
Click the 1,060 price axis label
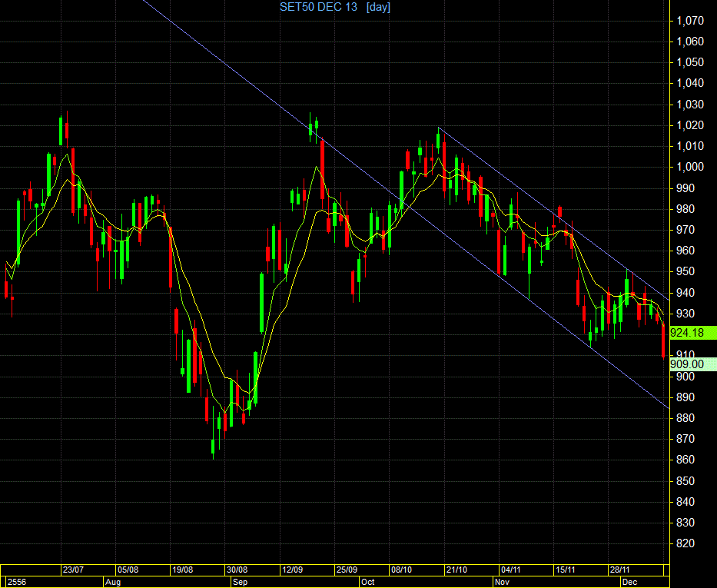pos(690,42)
